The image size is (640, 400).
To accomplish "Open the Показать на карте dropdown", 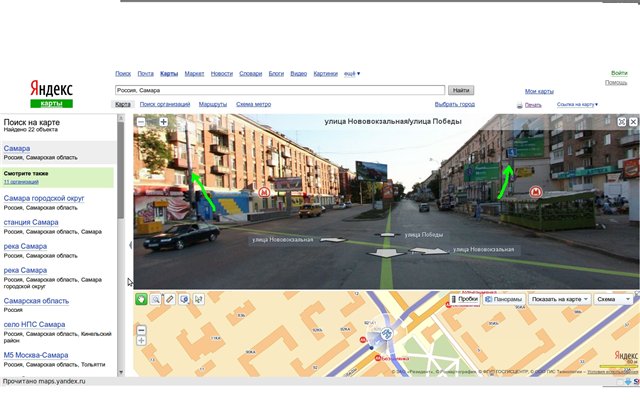I will (560, 299).
